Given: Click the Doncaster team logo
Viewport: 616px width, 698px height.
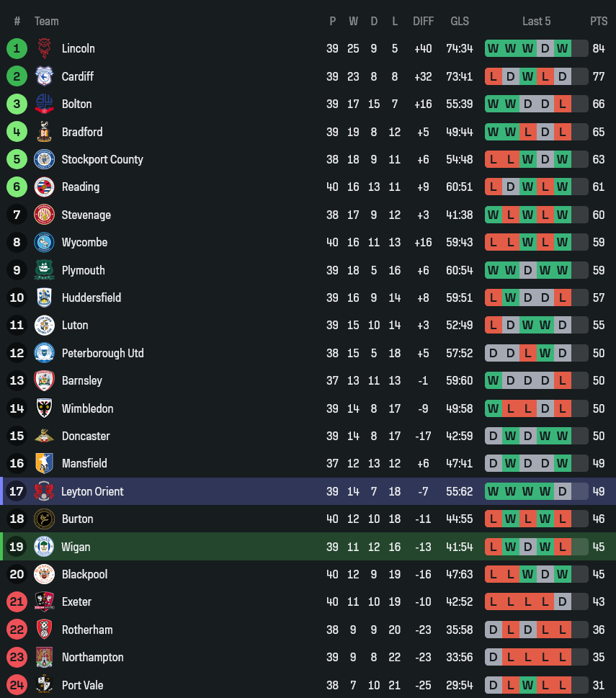Looking at the screenshot, I should click(x=44, y=436).
